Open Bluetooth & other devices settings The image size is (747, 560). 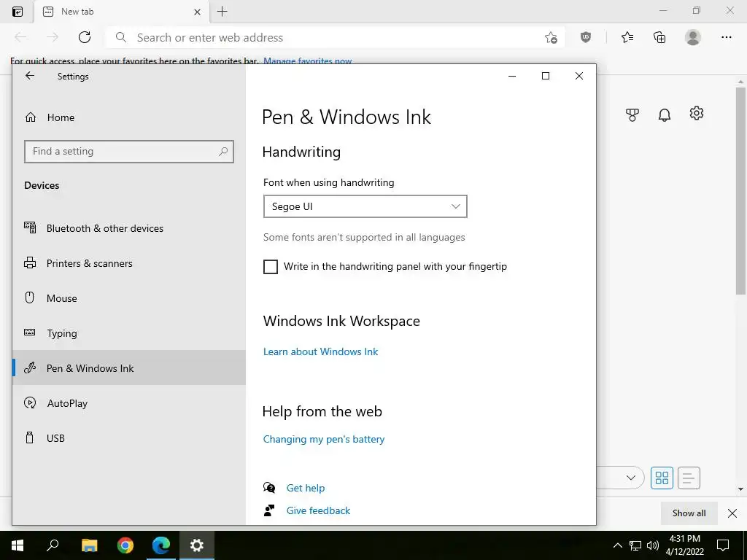coord(128,228)
